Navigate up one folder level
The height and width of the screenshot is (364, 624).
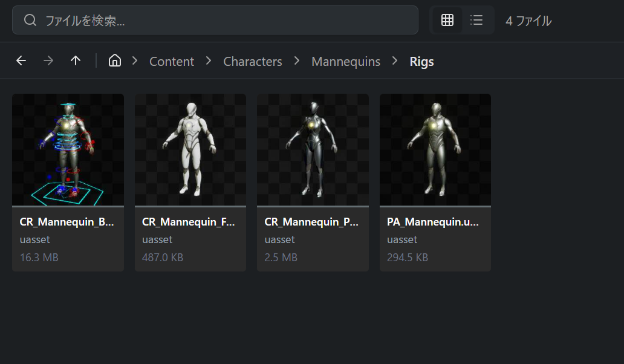pos(76,60)
